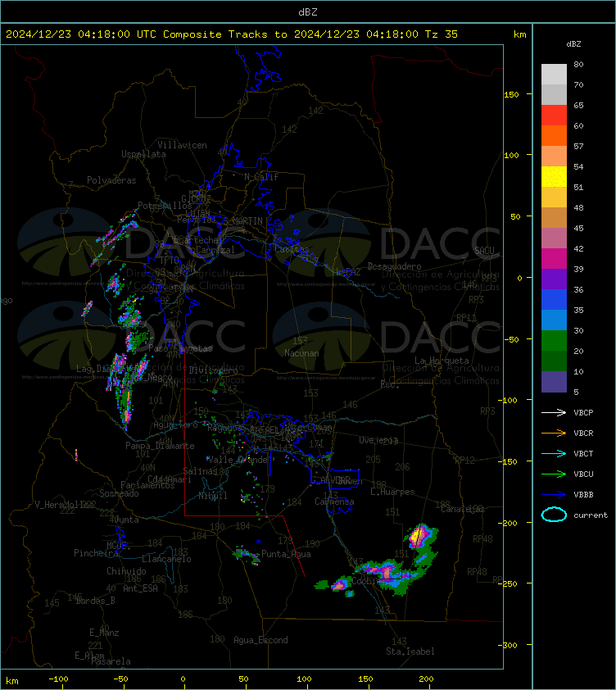Click the 'Carmensa' place label
Screen dimensions: 616x690
click(x=334, y=502)
